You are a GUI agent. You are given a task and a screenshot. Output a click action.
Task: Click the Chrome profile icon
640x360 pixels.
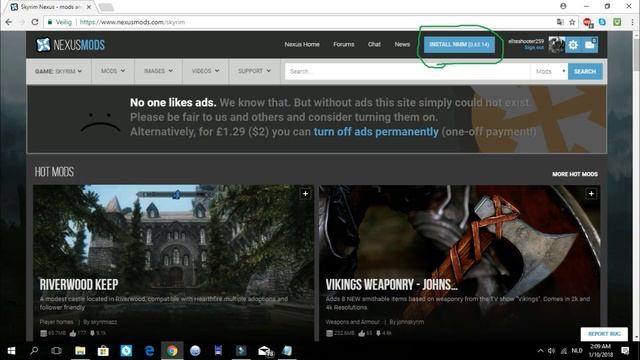pyautogui.click(x=563, y=6)
